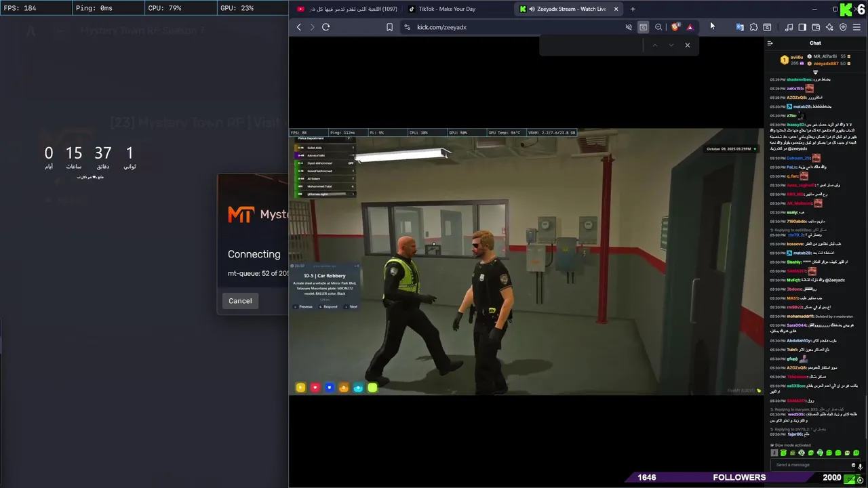Click Previous in the Car Robbery dispatch
868x488 pixels.
pyautogui.click(x=304, y=307)
